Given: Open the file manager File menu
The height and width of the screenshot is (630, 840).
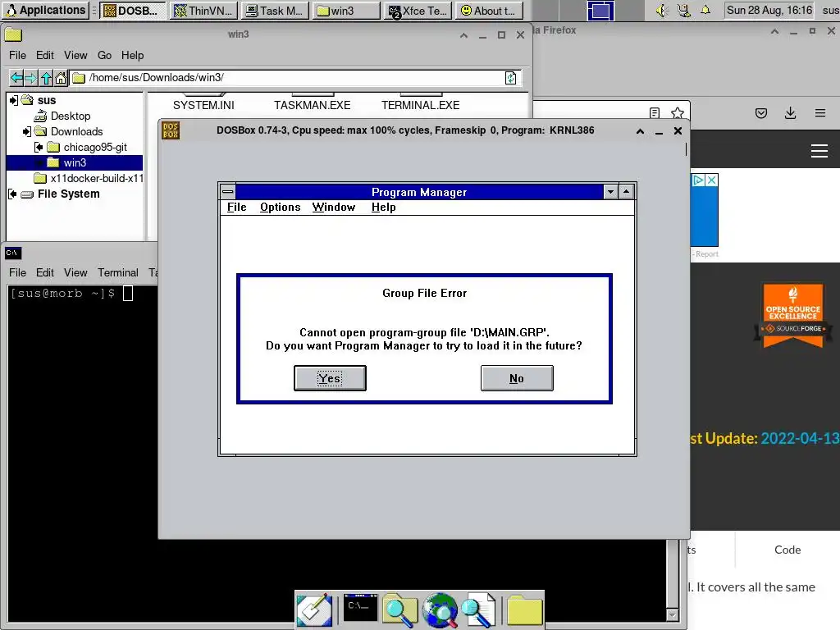Looking at the screenshot, I should (x=17, y=55).
